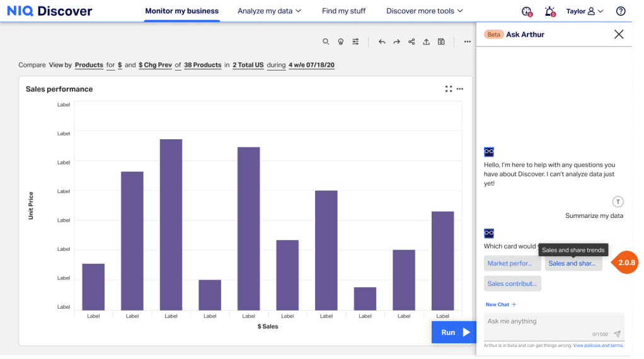Open the View policies and terms link
The width and height of the screenshot is (644, 359).
[x=598, y=346]
